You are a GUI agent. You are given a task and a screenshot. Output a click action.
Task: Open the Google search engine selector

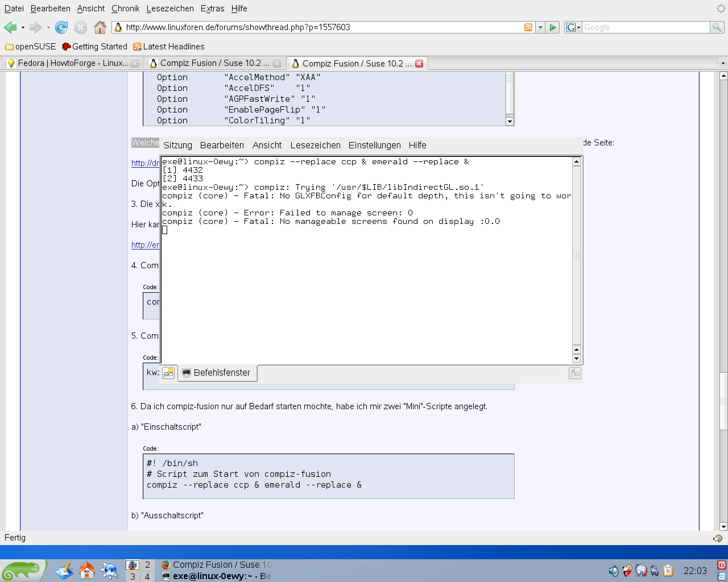click(x=573, y=27)
